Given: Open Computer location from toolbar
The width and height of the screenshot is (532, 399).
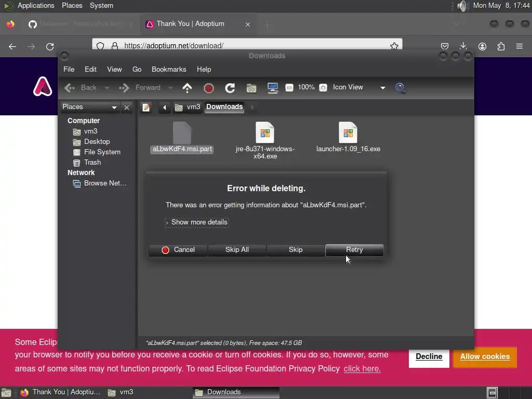Looking at the screenshot, I should click(x=272, y=88).
